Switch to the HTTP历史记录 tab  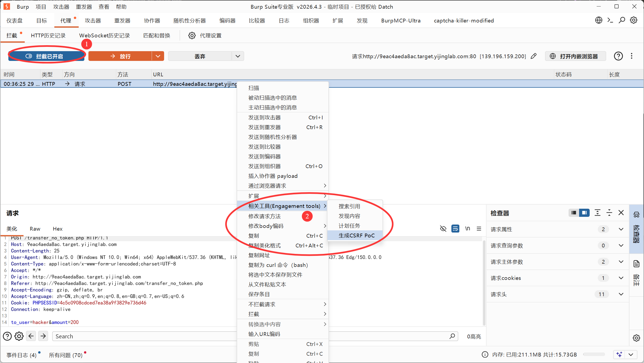pos(48,35)
